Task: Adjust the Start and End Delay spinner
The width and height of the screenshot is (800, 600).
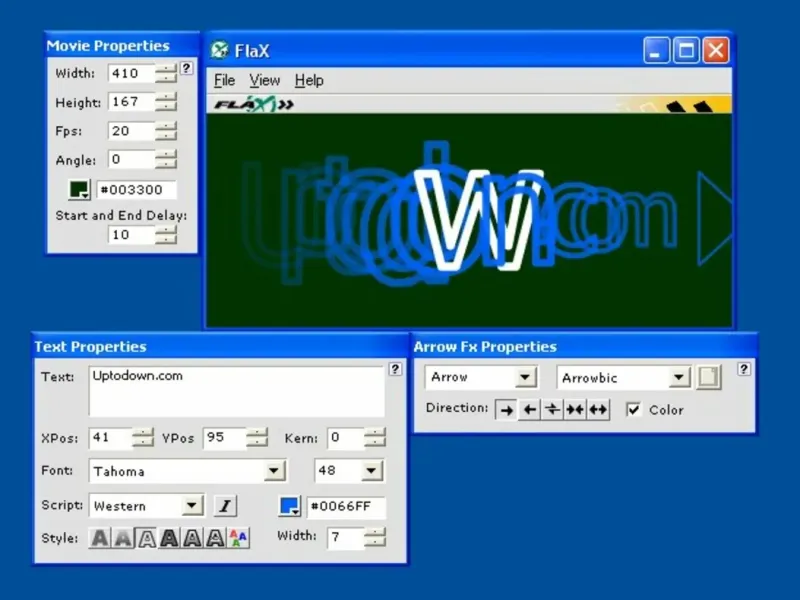Action: tap(166, 235)
